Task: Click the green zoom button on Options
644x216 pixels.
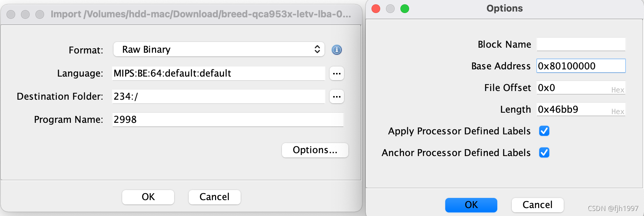Action: [405, 9]
